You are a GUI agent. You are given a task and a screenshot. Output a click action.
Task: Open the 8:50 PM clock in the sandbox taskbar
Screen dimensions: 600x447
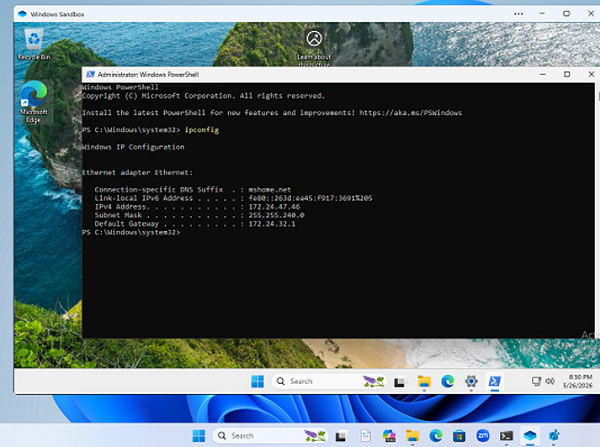tap(578, 381)
